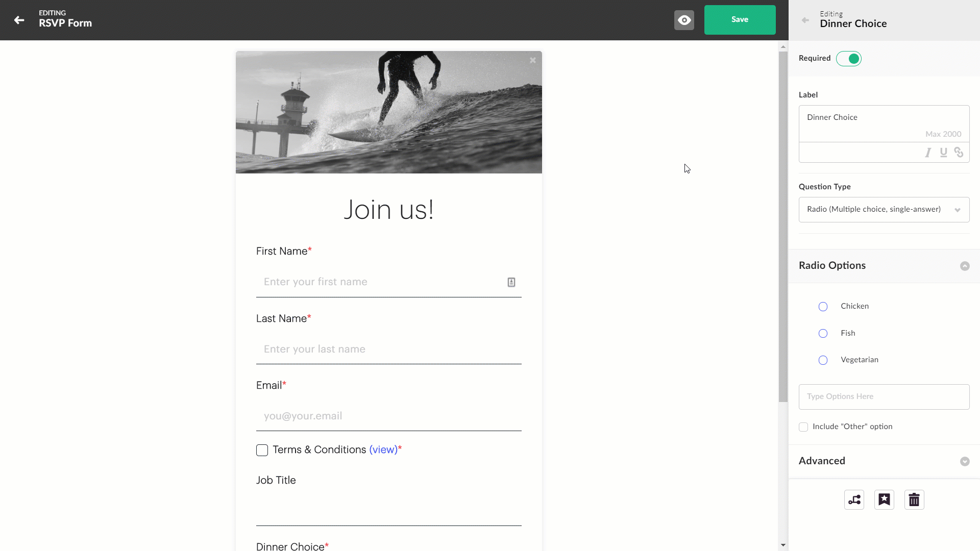Select the Fish radio option

[x=823, y=334]
